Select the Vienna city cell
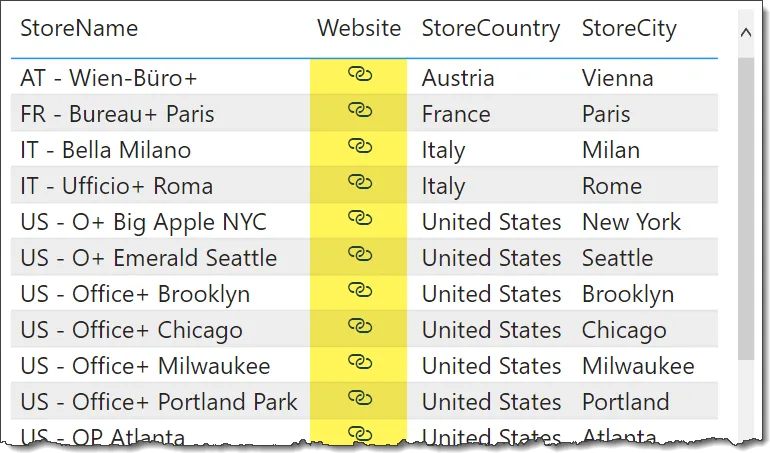The width and height of the screenshot is (770, 453). pyautogui.click(x=617, y=78)
